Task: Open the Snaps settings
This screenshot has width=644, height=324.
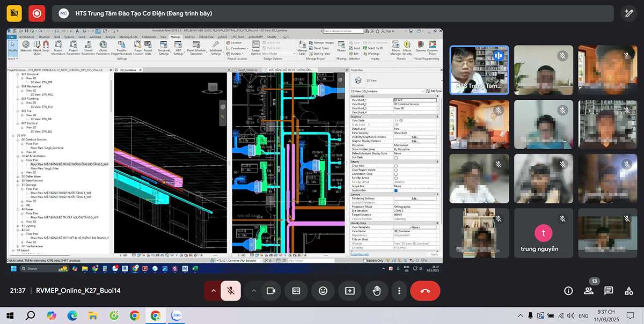Action: coord(46,48)
